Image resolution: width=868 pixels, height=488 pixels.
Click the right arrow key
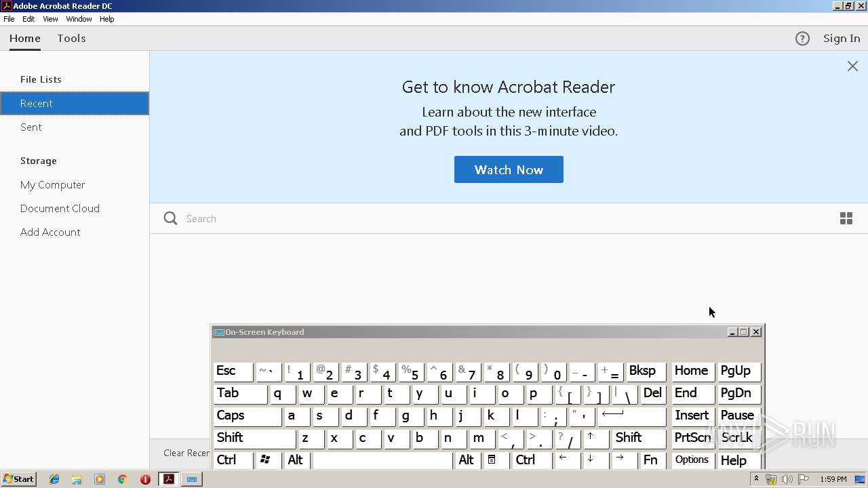[624, 460]
